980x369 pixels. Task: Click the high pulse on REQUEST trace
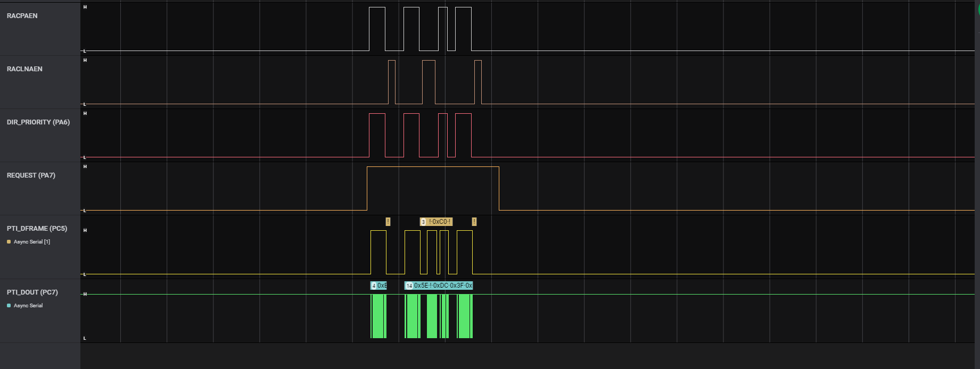(432, 167)
